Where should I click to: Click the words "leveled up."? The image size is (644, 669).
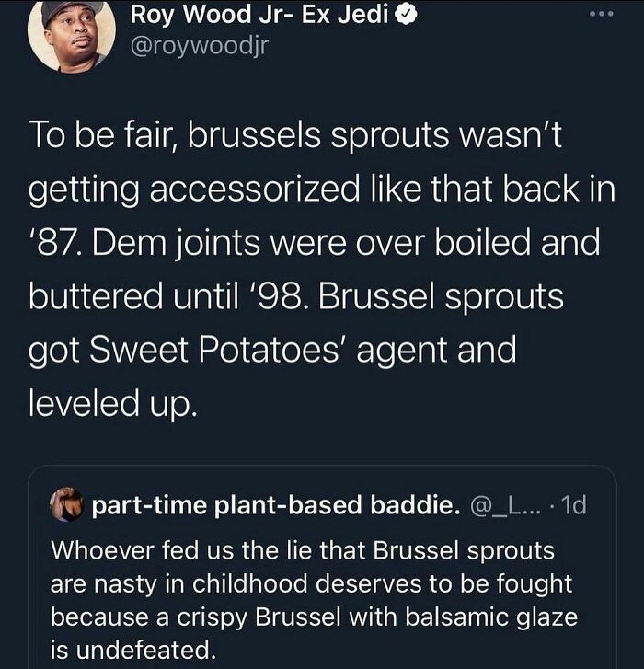pyautogui.click(x=114, y=404)
